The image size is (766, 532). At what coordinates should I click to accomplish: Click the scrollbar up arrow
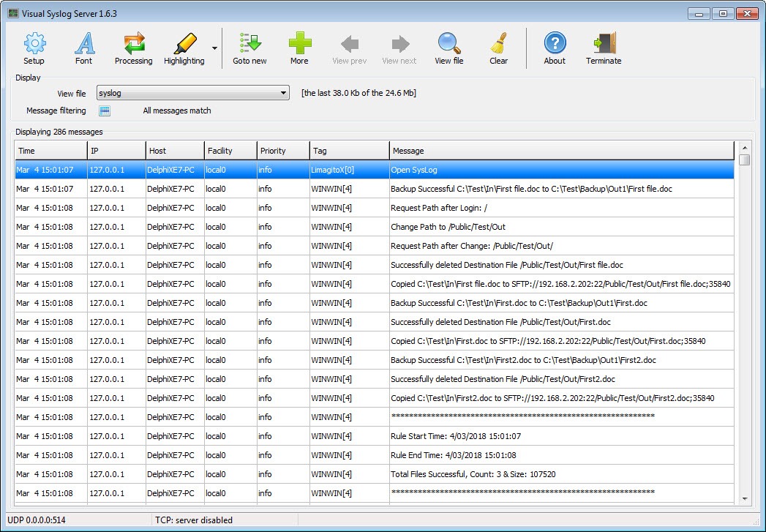745,148
